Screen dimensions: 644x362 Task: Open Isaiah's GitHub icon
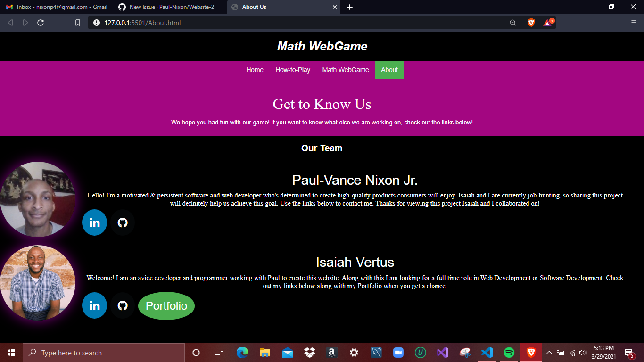[x=122, y=305]
